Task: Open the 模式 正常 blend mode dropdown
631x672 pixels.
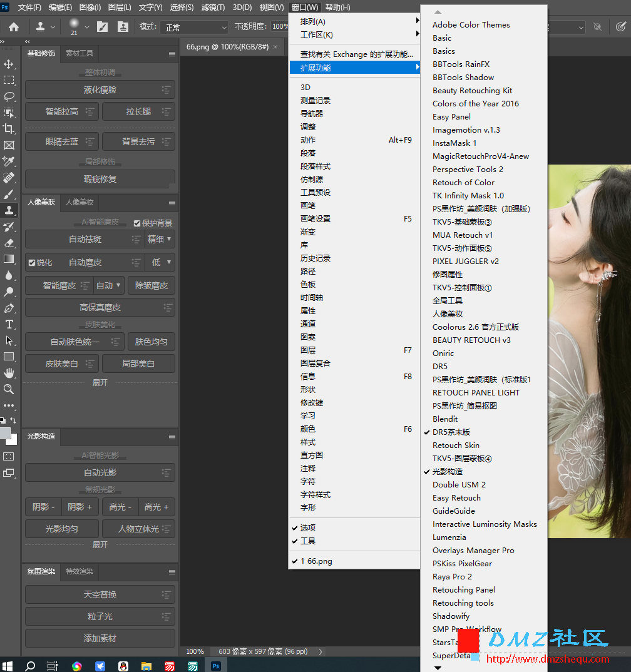Action: click(194, 28)
